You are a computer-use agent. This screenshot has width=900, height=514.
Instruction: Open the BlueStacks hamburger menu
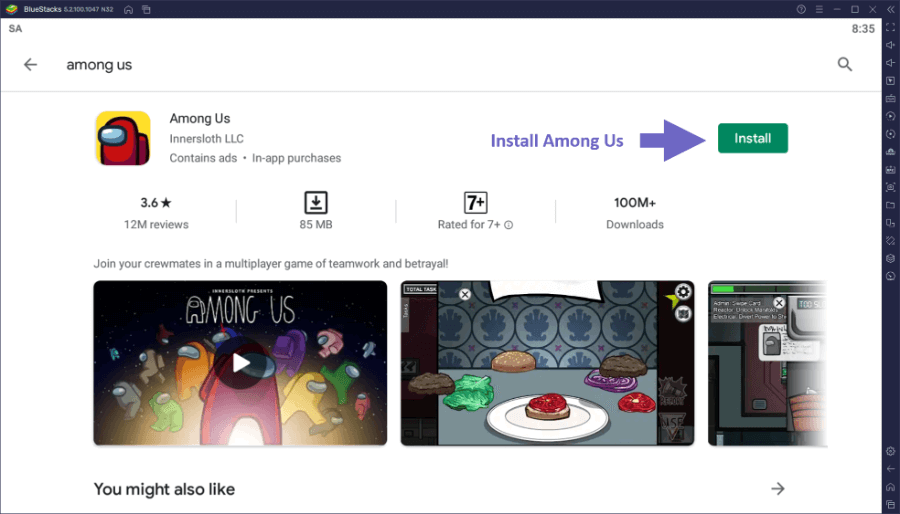[819, 9]
